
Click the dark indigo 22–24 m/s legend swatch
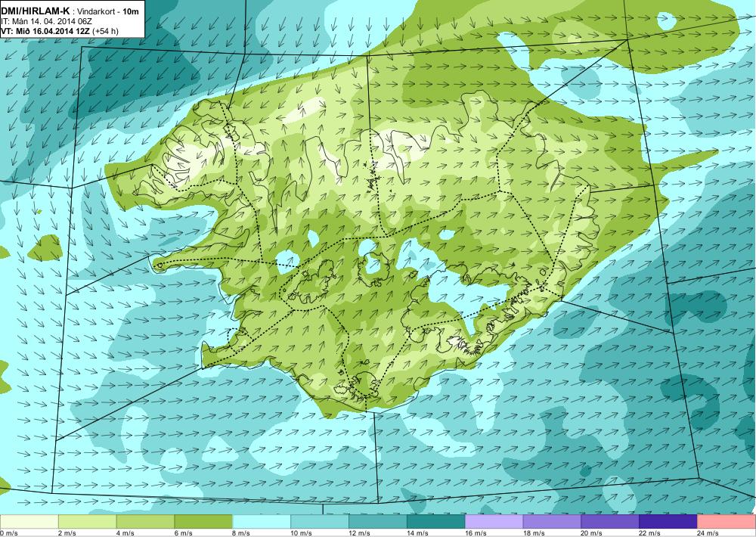click(668, 522)
